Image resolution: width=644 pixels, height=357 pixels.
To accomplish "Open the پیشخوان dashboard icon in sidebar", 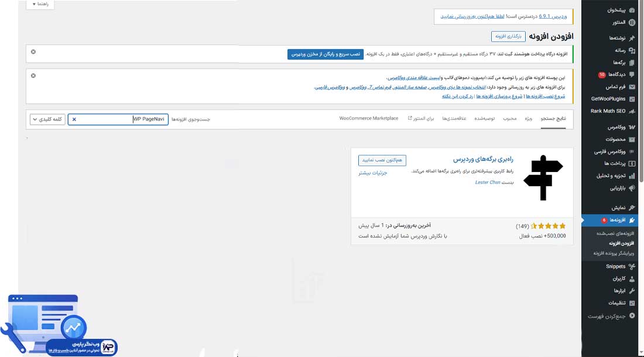I will [x=632, y=10].
